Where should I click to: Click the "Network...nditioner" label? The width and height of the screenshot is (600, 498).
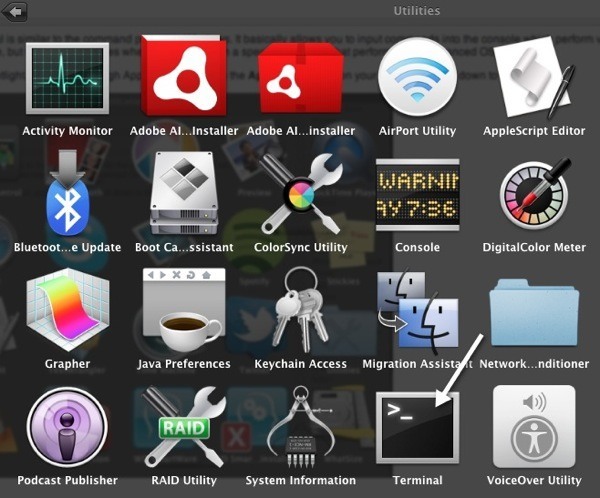click(534, 364)
